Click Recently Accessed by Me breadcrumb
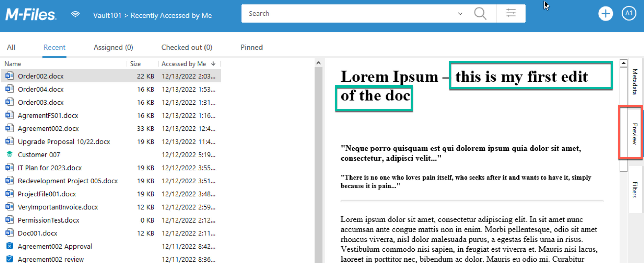The height and width of the screenshot is (263, 644). pos(171,15)
